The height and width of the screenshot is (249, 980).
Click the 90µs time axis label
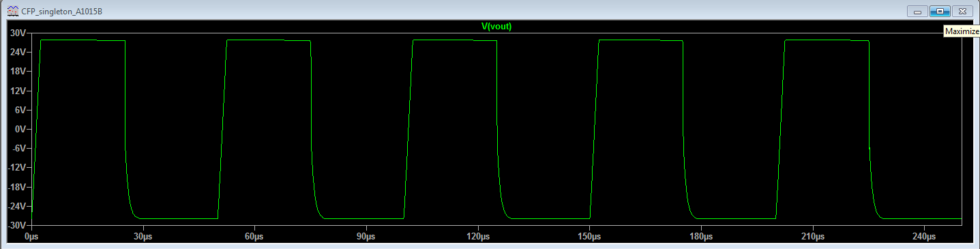click(366, 236)
